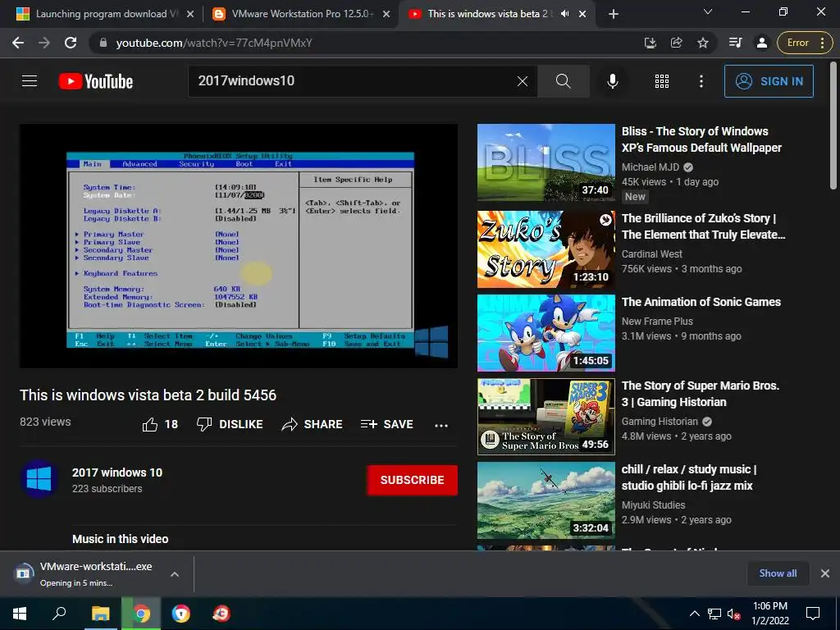Sign in to YouTube
Screen dimensions: 840x630
click(x=769, y=81)
